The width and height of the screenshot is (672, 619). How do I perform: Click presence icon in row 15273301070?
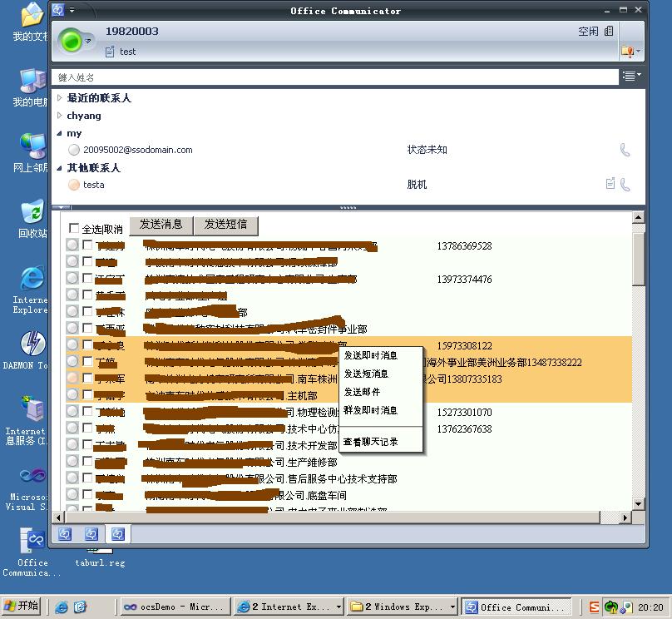[x=72, y=411]
